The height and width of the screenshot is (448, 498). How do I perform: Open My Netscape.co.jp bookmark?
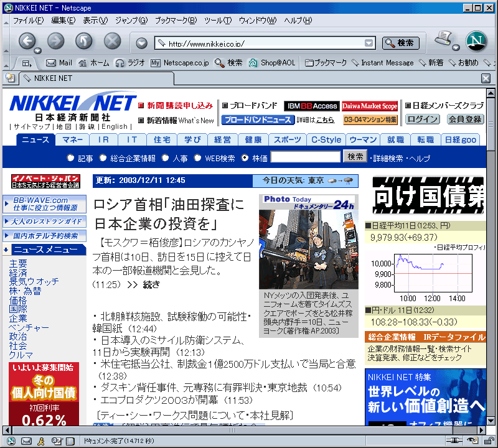pyautogui.click(x=180, y=63)
